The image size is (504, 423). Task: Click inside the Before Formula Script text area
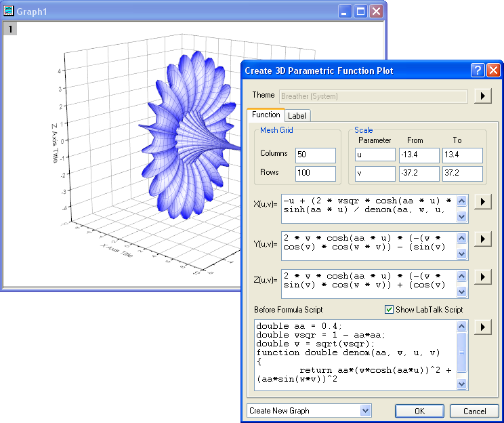coord(356,355)
